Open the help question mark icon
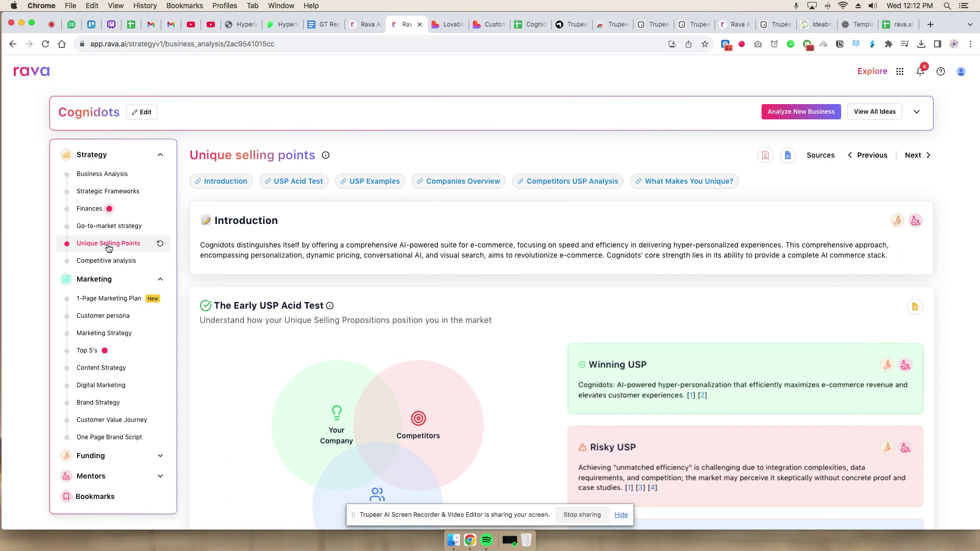 tap(941, 71)
